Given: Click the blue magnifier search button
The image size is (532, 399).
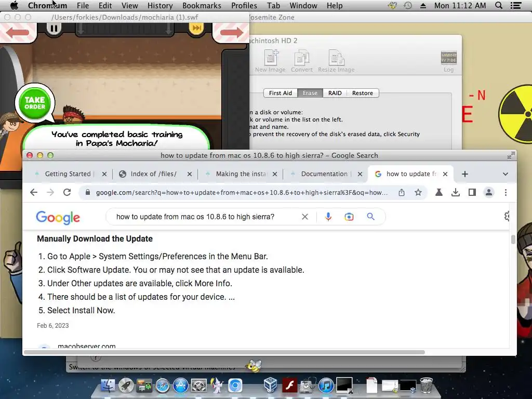Looking at the screenshot, I should 370,217.
